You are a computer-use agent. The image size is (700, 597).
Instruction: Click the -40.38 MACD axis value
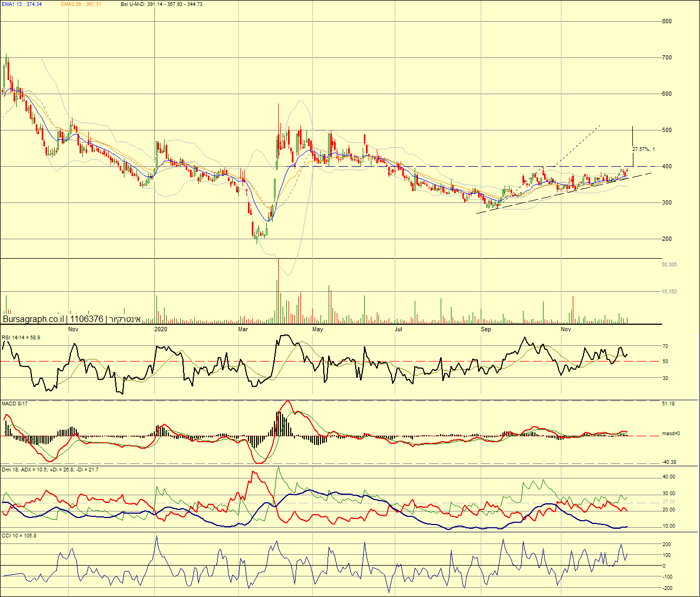(x=669, y=462)
